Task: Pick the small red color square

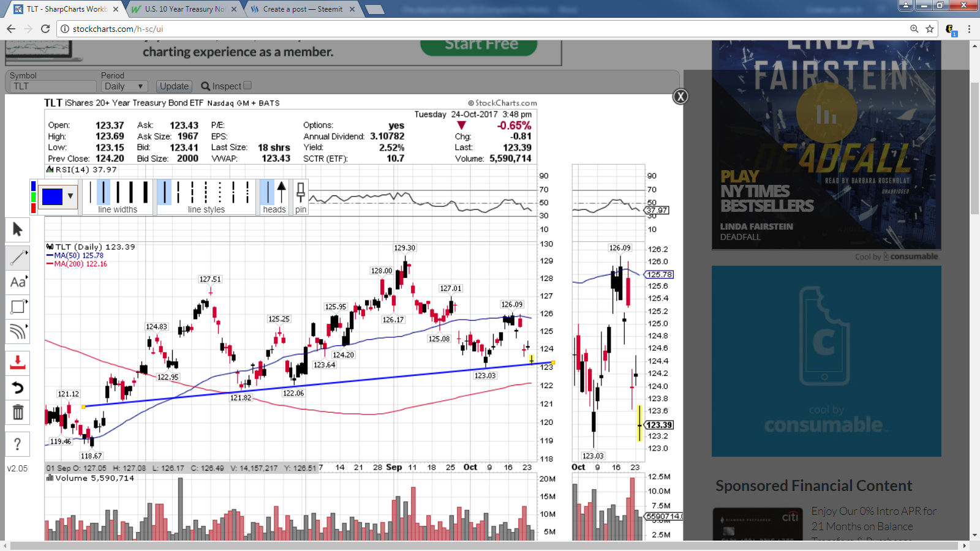Action: (x=33, y=208)
